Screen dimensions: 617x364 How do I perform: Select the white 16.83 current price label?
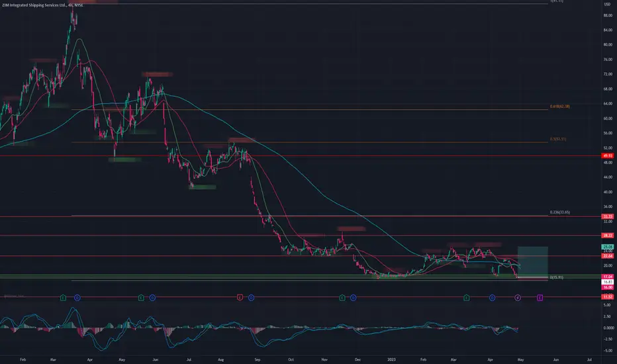608,282
